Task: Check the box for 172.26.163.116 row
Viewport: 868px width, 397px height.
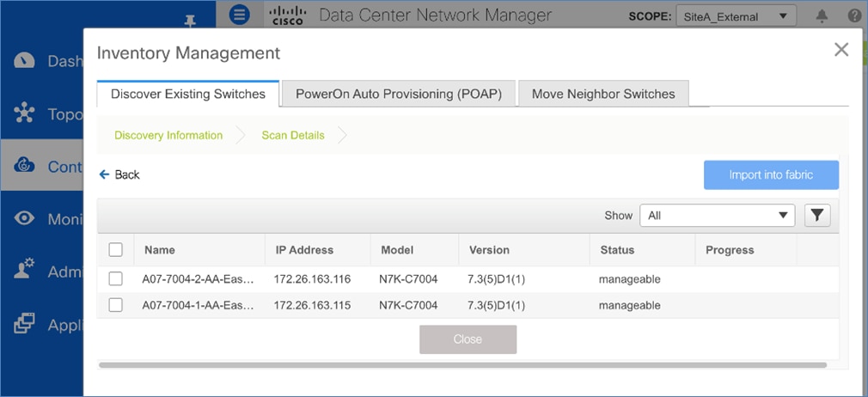Action: coord(116,279)
